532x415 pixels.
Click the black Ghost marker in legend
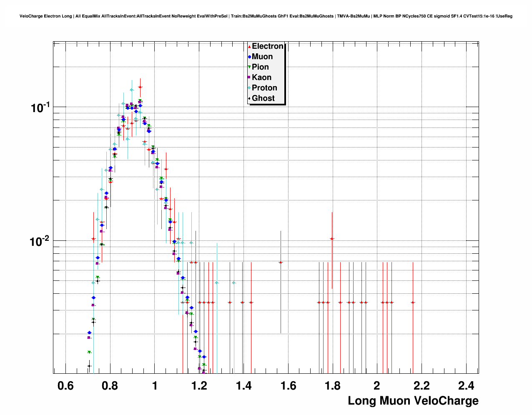pos(249,98)
